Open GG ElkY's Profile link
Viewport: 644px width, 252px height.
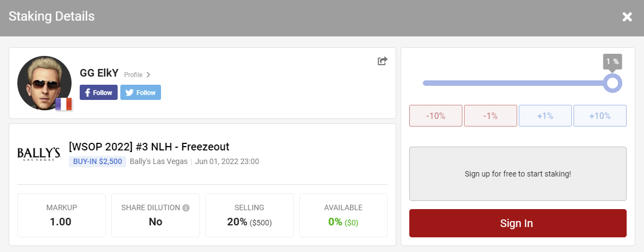(137, 75)
